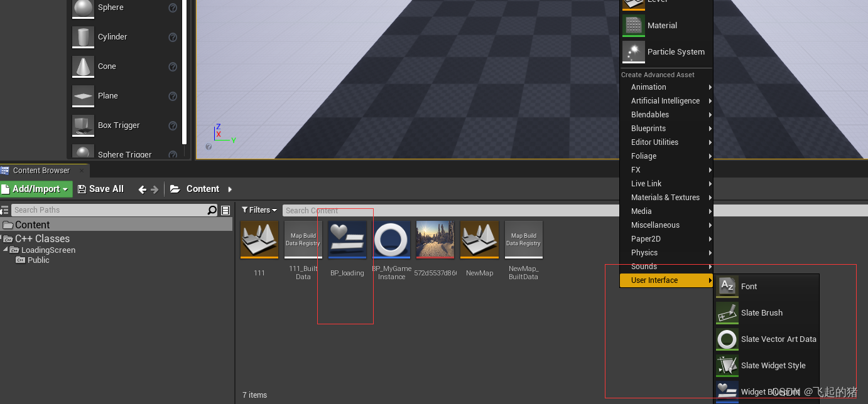Open help for Cone entry
This screenshot has width=868, height=404.
[173, 66]
